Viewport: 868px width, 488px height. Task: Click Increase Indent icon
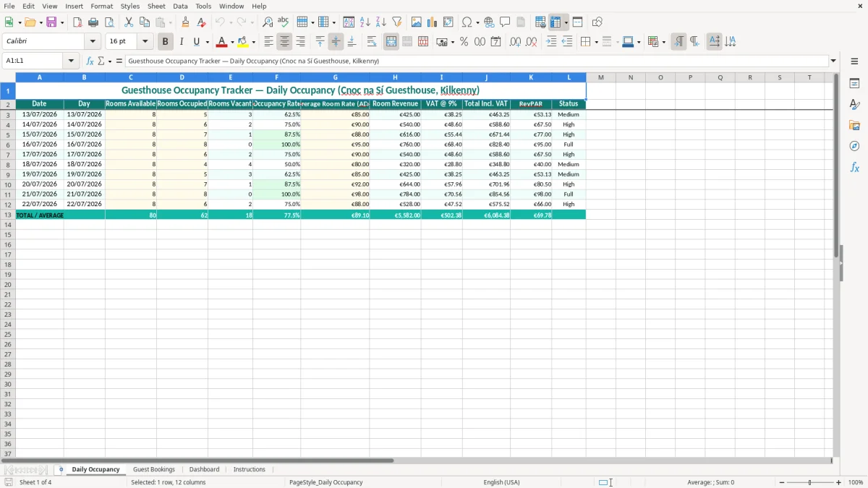(551, 42)
